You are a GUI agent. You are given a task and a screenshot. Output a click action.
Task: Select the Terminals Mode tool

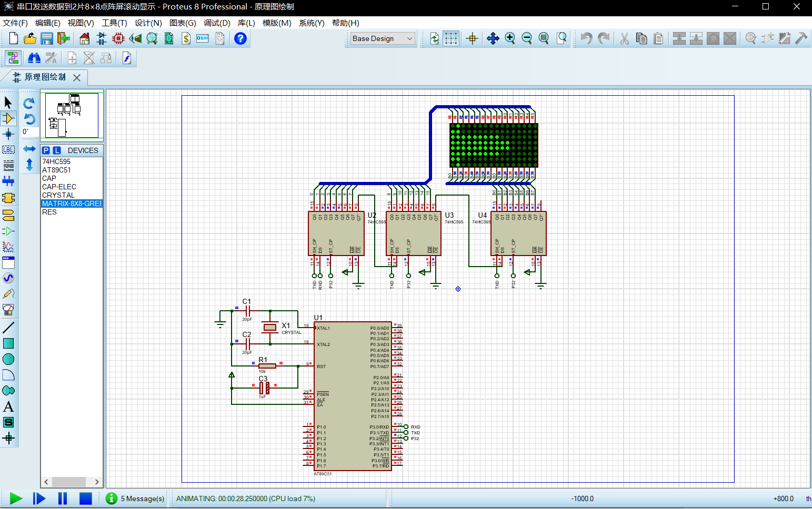pos(8,215)
